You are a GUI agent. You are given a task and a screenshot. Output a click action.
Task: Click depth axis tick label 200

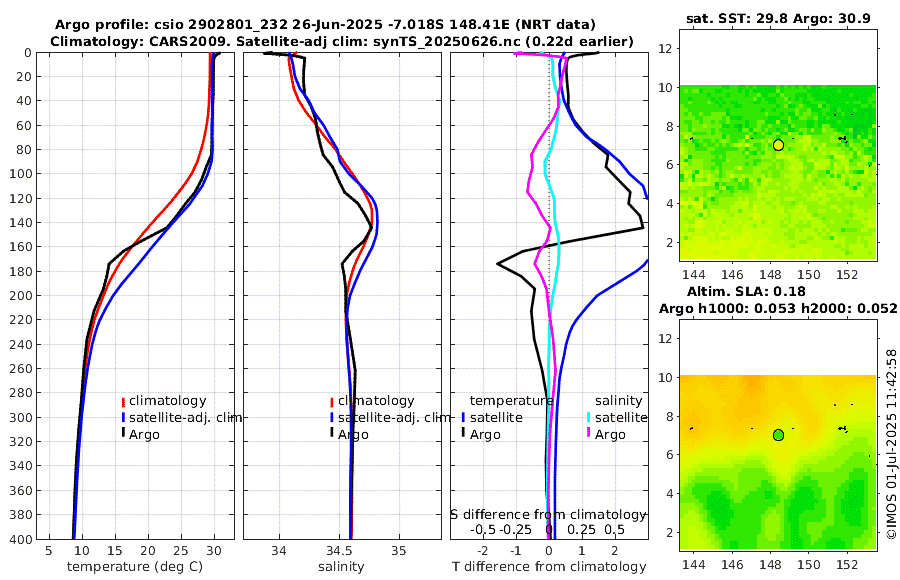pos(21,296)
